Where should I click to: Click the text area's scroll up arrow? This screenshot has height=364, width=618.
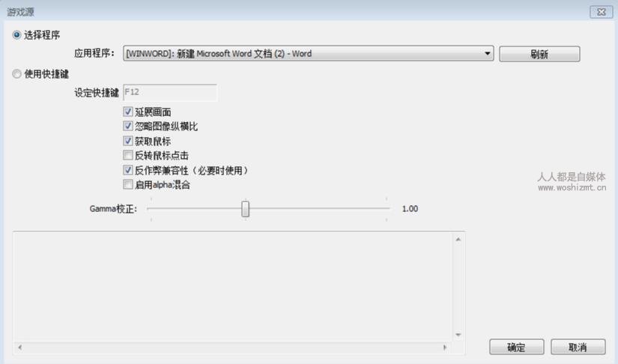tap(458, 239)
